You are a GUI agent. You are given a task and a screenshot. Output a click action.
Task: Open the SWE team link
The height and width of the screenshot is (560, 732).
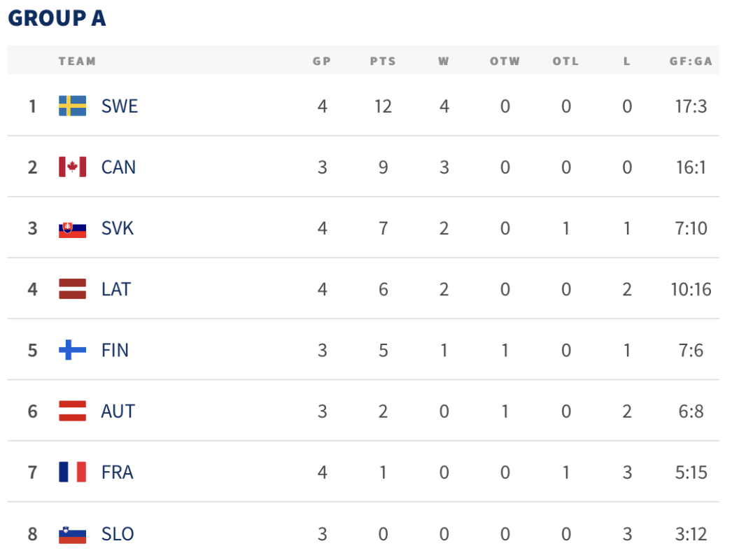(120, 106)
